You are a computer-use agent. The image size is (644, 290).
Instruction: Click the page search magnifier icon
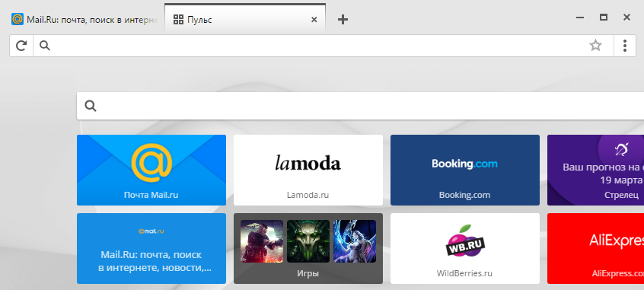[91, 106]
